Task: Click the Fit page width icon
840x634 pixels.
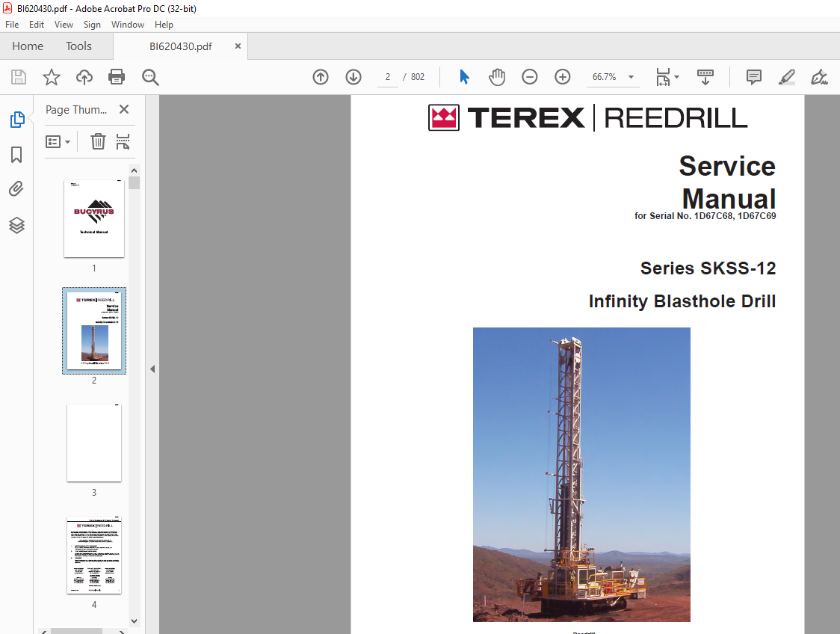Action: click(x=663, y=77)
